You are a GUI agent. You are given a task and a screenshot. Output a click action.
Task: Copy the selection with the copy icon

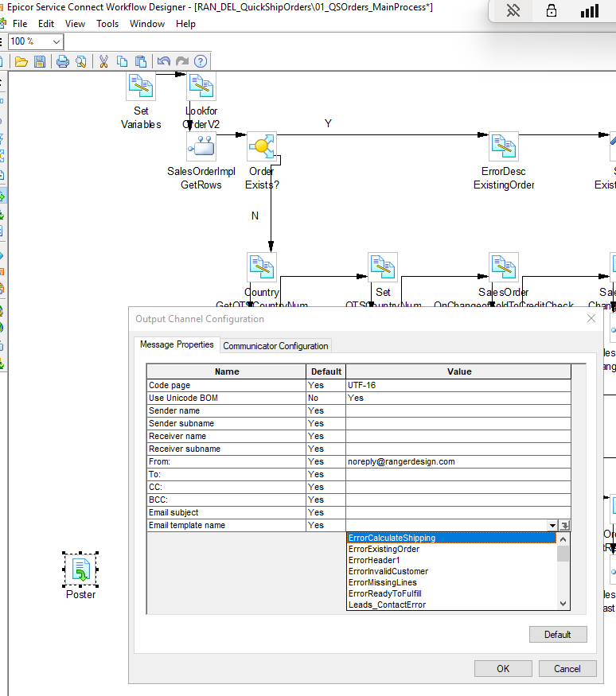[x=122, y=61]
